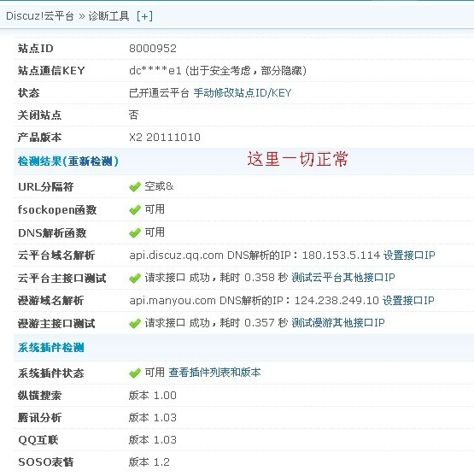The image size is (474, 476).
Task: Click the 站点ID label
Action: pos(36,49)
